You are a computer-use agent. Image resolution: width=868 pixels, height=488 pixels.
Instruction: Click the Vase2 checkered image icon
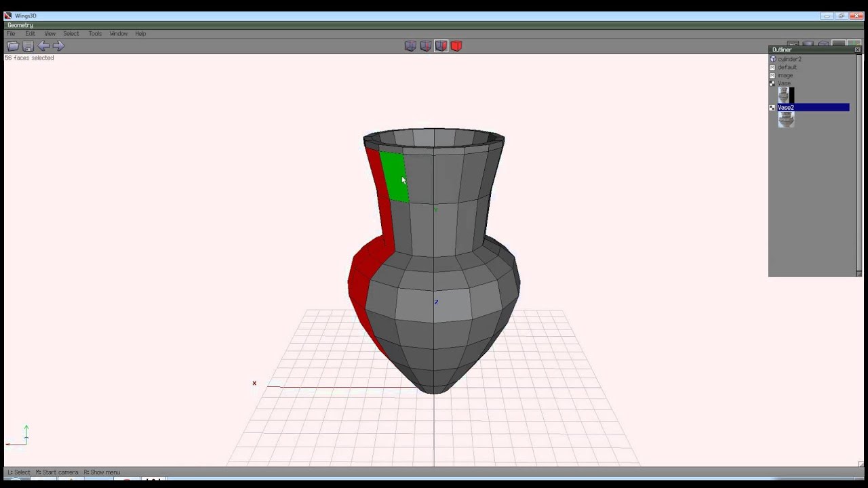click(772, 108)
